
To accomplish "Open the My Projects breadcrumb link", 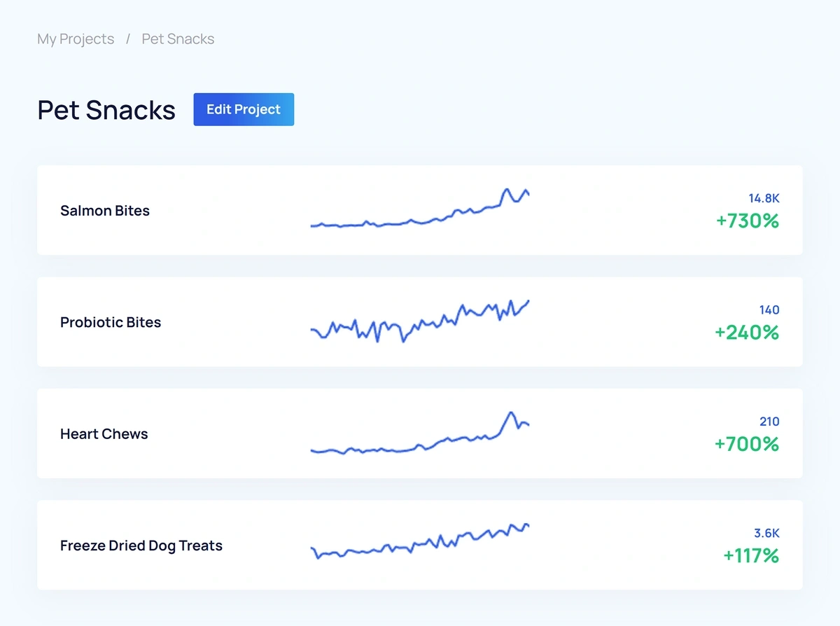I will pyautogui.click(x=76, y=39).
